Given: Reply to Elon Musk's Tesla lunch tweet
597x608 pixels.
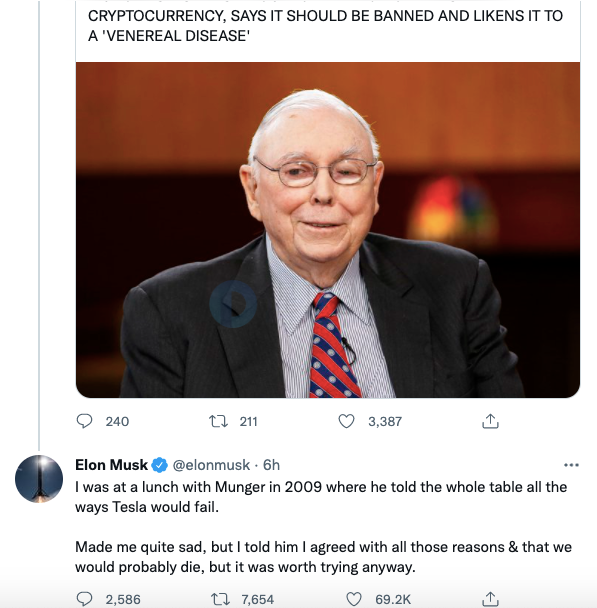Looking at the screenshot, I should [x=85, y=599].
